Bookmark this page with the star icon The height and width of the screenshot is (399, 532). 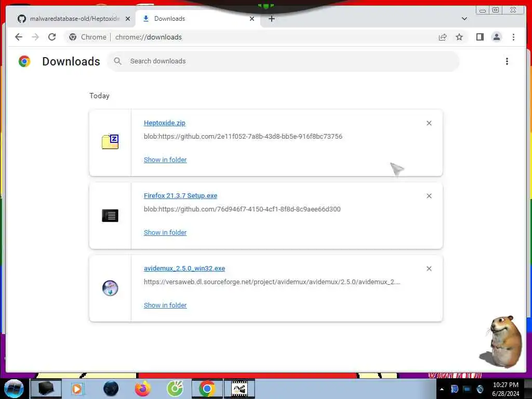pyautogui.click(x=459, y=37)
